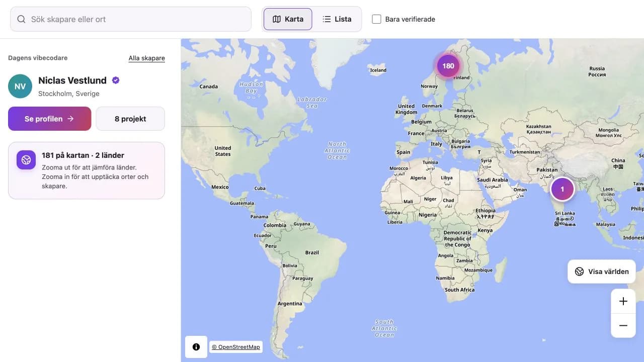The image size is (644, 362).
Task: Open the 180 cluster marker over Scandinavia
Action: pyautogui.click(x=448, y=66)
